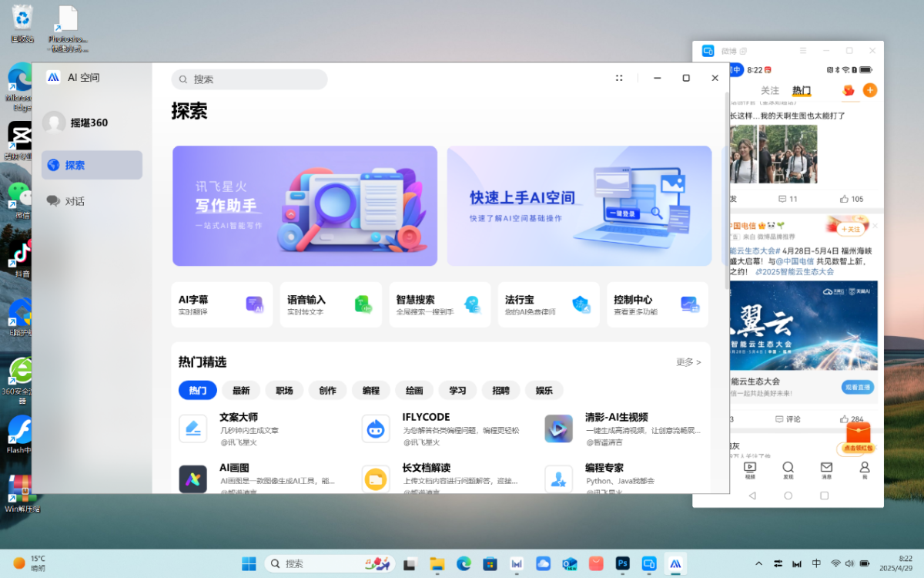
Task: Open File Explorer from the taskbar
Action: click(x=437, y=563)
